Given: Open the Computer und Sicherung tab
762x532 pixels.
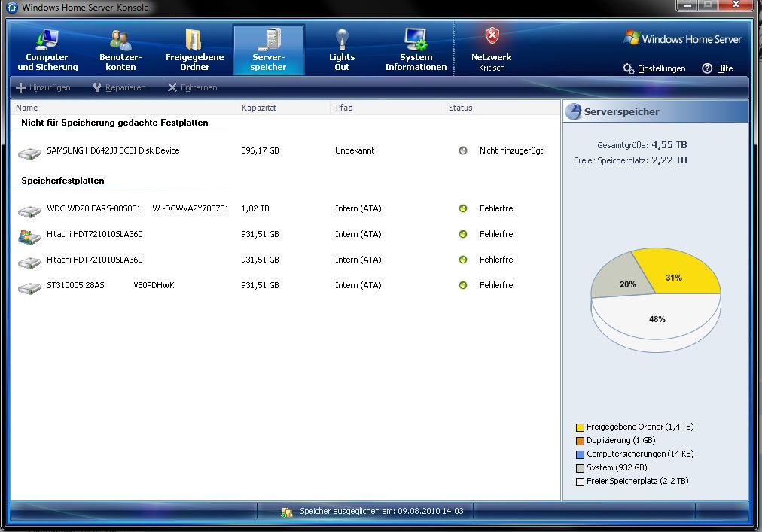Looking at the screenshot, I should click(x=47, y=50).
